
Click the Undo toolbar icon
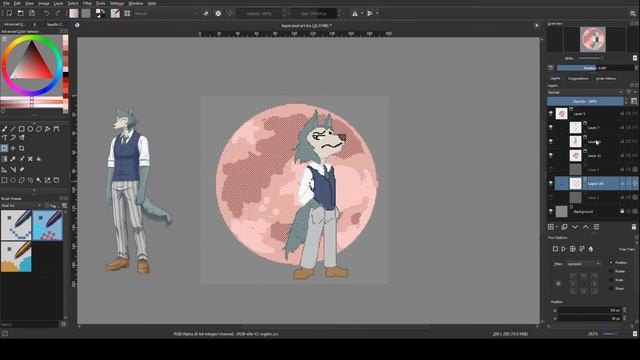coord(47,13)
